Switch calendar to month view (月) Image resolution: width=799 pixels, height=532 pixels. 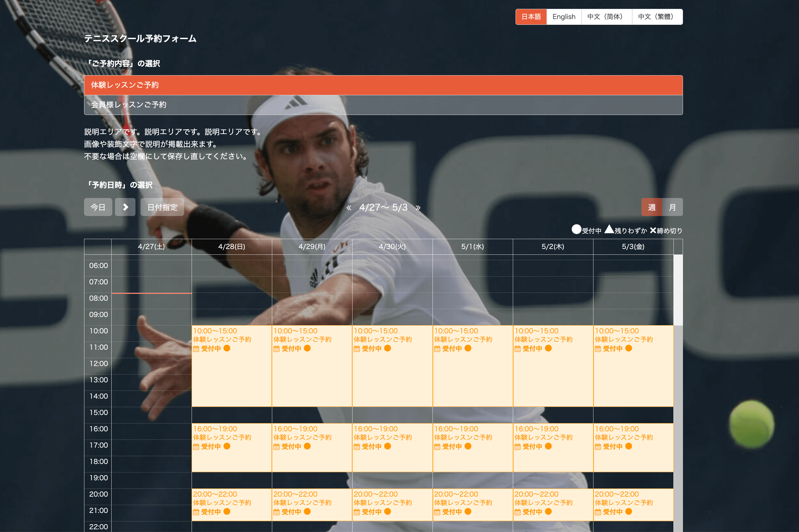672,207
